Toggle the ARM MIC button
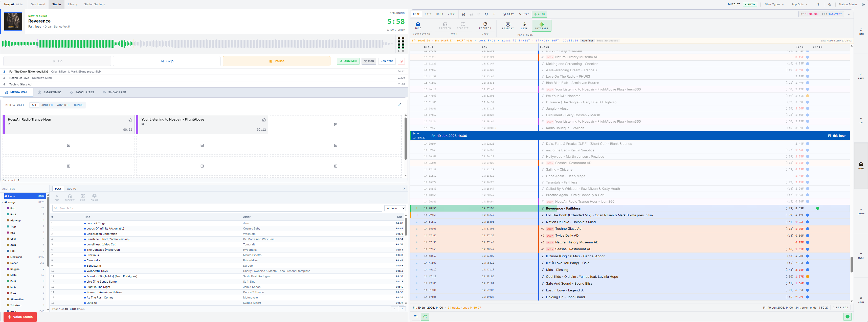The image size is (868, 322). coord(348,61)
